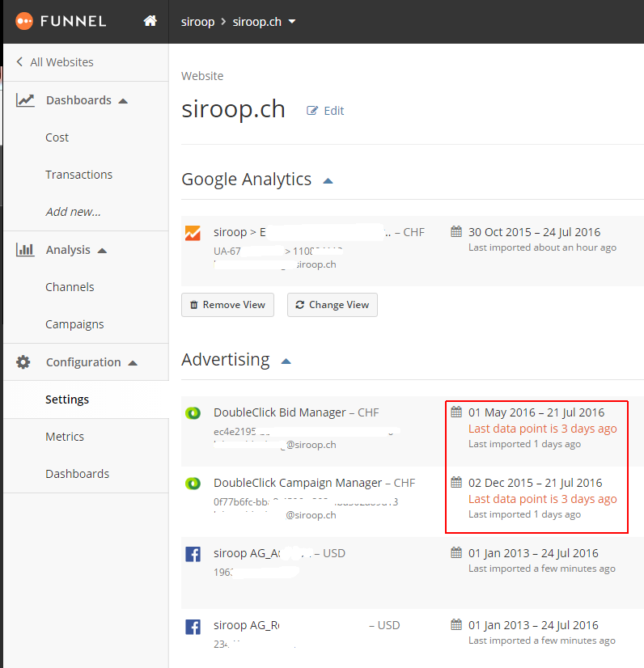Click the trash icon in Remove View

click(x=194, y=305)
